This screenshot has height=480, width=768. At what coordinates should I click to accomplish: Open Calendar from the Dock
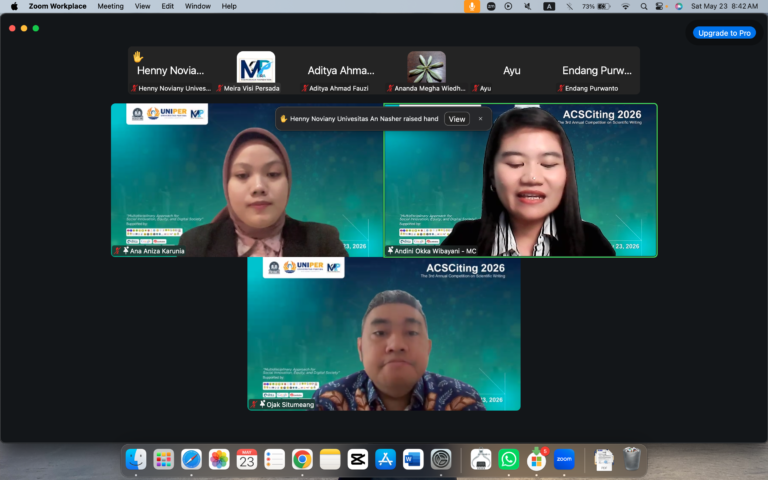(247, 459)
